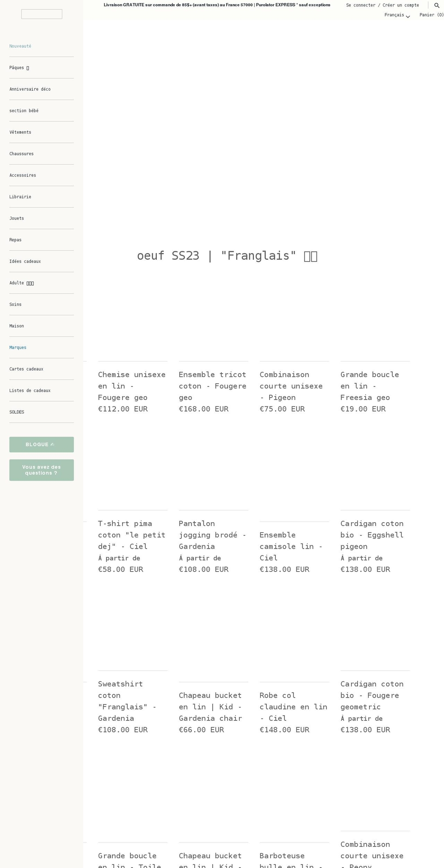Click the "Vous avez des questions ?" button
444x868 pixels.
tap(42, 470)
